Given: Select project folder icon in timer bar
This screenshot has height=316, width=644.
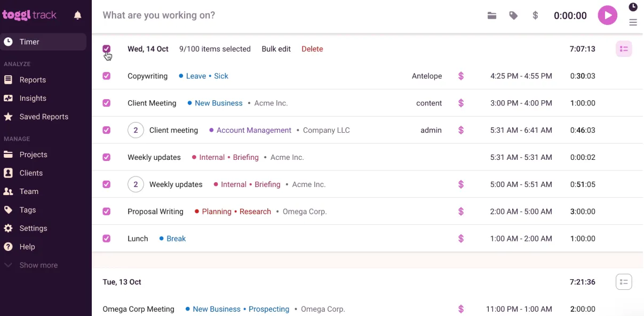Looking at the screenshot, I should click(x=492, y=15).
